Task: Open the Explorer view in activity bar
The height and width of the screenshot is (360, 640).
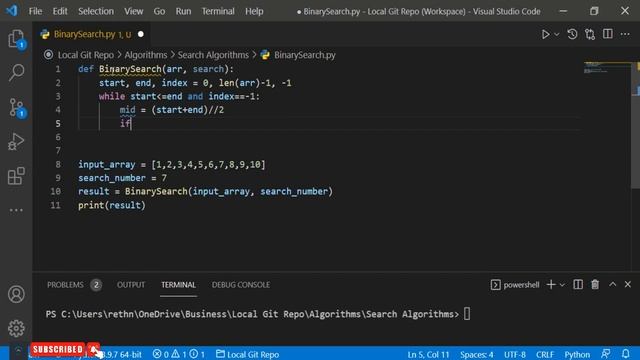Action: coord(16,40)
